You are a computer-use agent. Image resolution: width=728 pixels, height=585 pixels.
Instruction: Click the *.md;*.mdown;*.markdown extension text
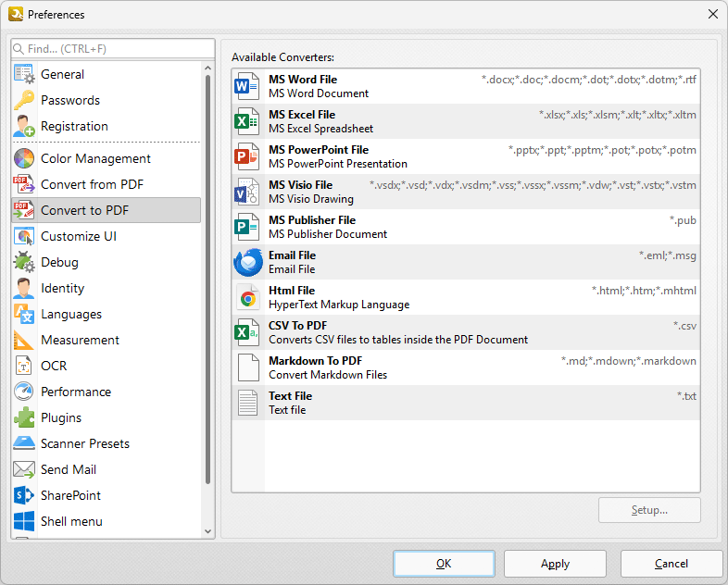pyautogui.click(x=629, y=361)
